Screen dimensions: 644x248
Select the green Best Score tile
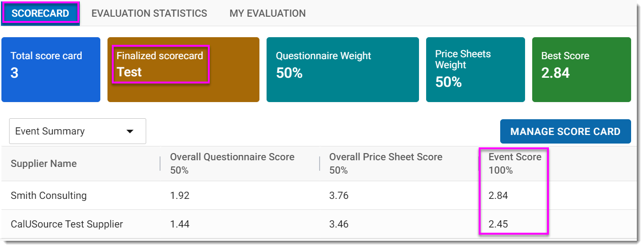(x=581, y=70)
